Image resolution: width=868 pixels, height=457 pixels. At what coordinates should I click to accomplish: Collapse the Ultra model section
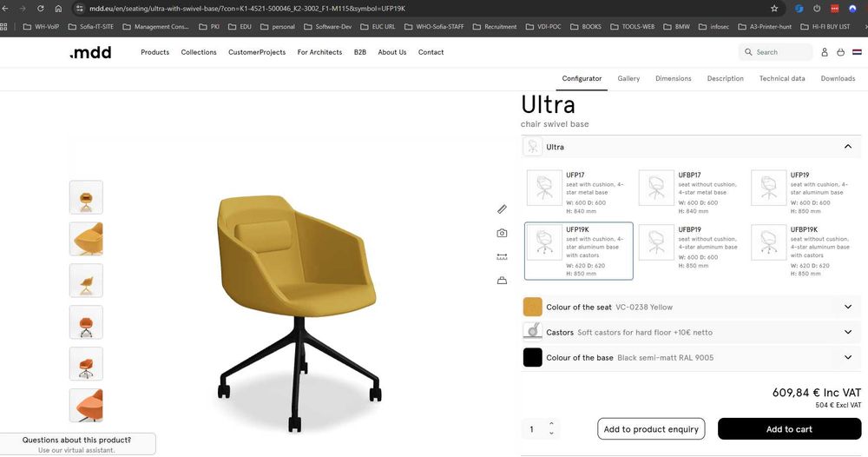pyautogui.click(x=847, y=147)
